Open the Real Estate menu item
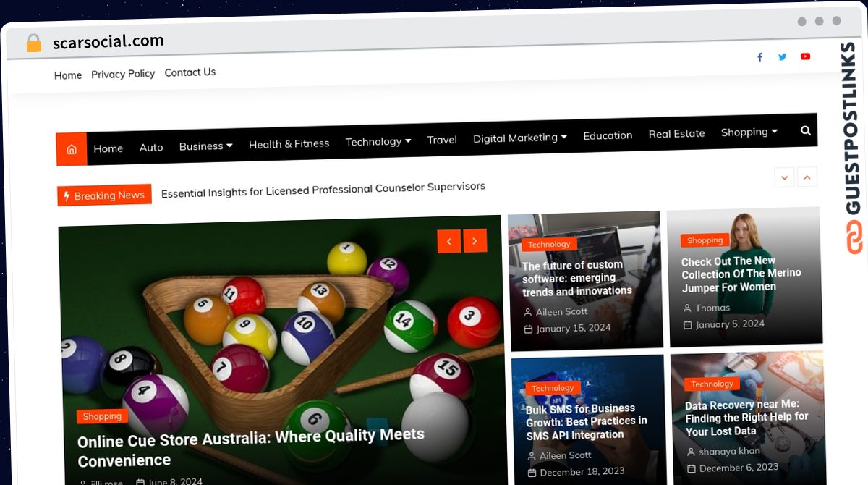Viewport: 868px width, 485px height. pos(676,133)
